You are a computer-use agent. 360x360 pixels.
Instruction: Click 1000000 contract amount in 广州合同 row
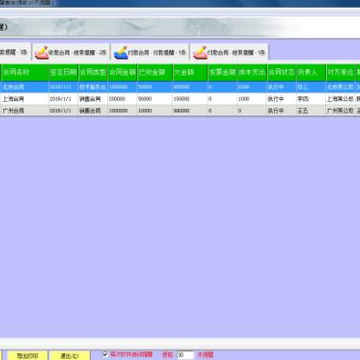point(122,111)
